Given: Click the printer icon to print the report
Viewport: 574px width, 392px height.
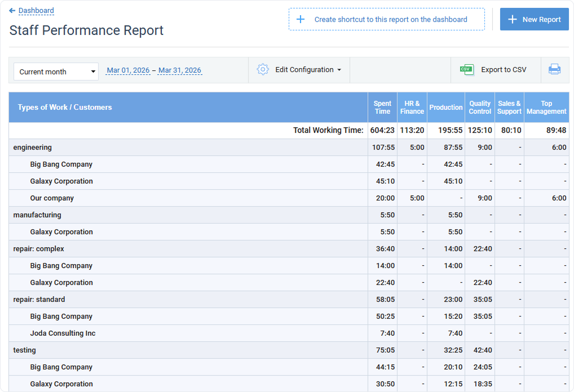Looking at the screenshot, I should click(x=554, y=69).
